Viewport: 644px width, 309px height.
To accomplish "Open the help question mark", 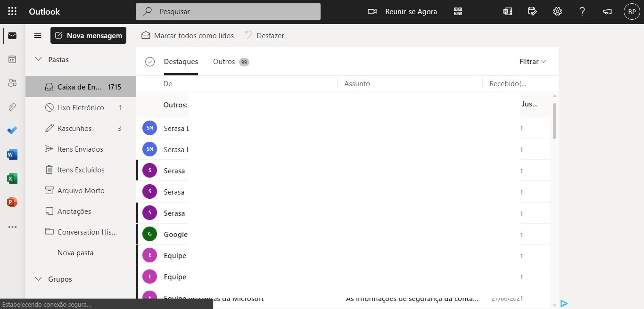I will coord(582,11).
